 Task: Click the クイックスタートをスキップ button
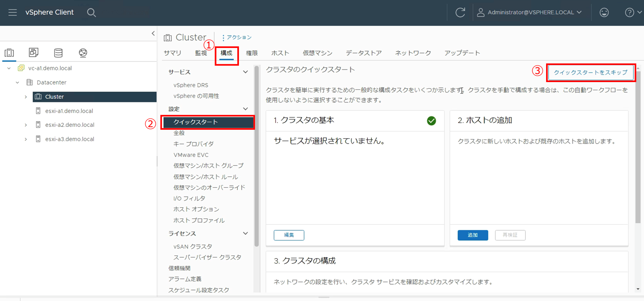click(590, 72)
